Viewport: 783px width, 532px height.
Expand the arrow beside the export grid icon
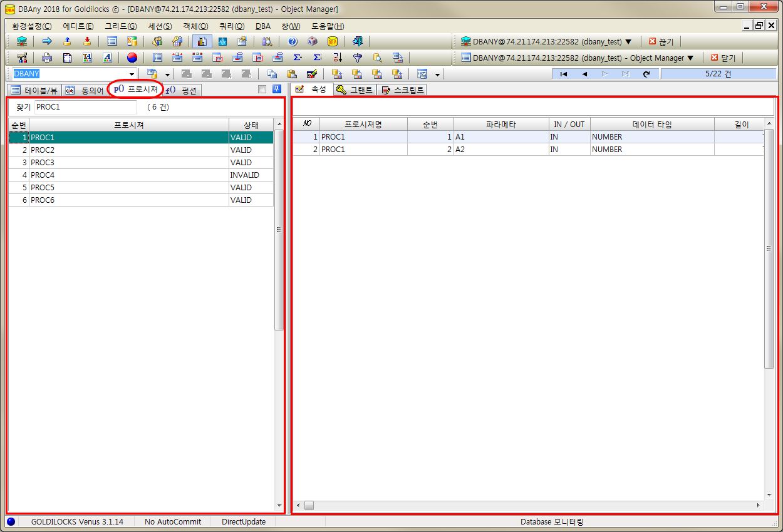pos(167,74)
